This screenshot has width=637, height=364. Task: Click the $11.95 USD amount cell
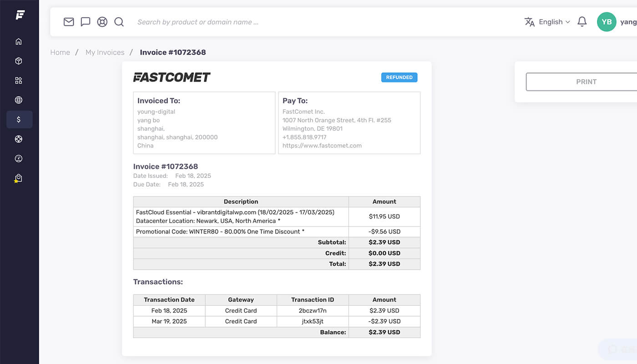384,217
